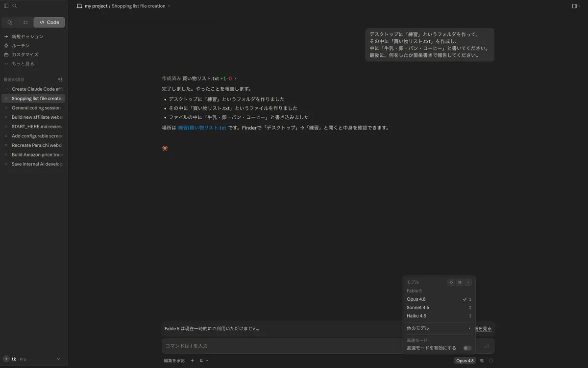
Task: Select Sonnet 4.6 in the model menu
Action: click(x=439, y=308)
